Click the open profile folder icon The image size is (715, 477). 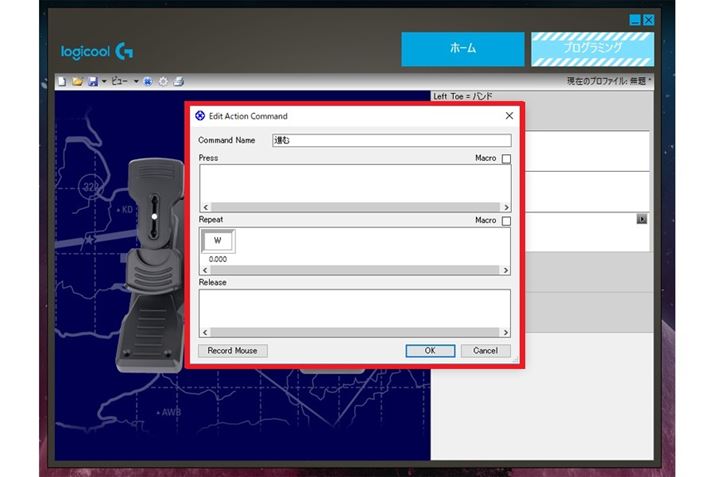tap(77, 81)
